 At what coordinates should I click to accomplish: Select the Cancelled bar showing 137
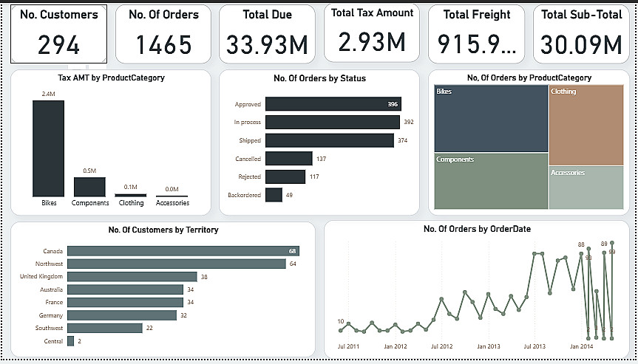289,159
